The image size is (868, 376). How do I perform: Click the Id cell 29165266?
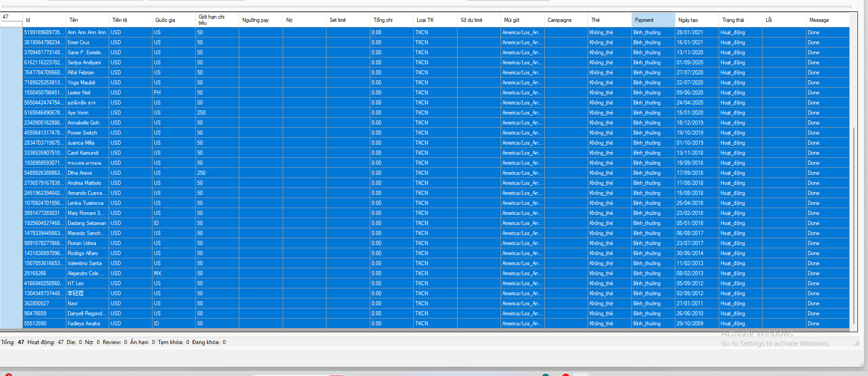tap(44, 273)
